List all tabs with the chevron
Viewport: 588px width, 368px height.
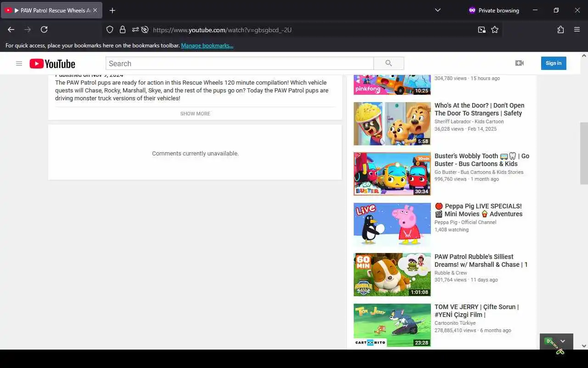(438, 10)
